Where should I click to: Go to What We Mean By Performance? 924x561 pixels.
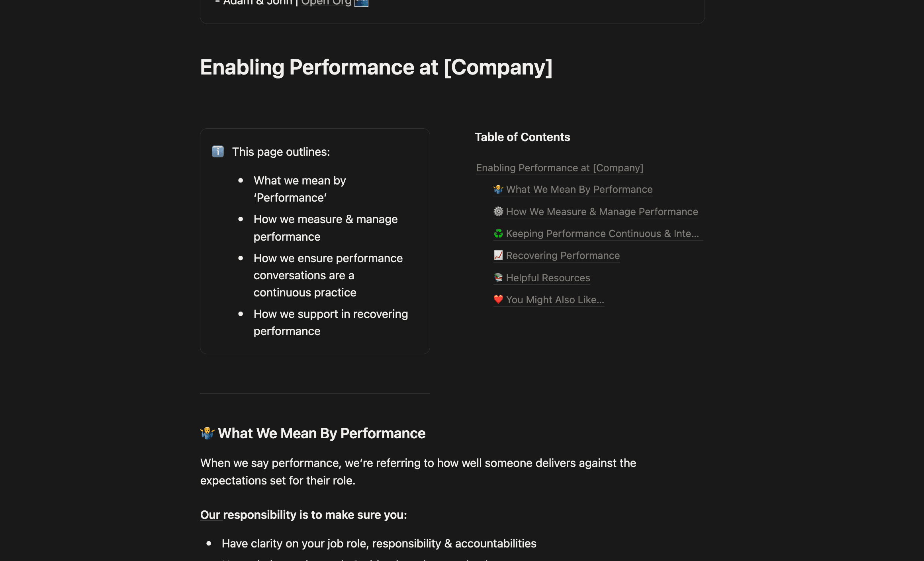[x=579, y=189]
